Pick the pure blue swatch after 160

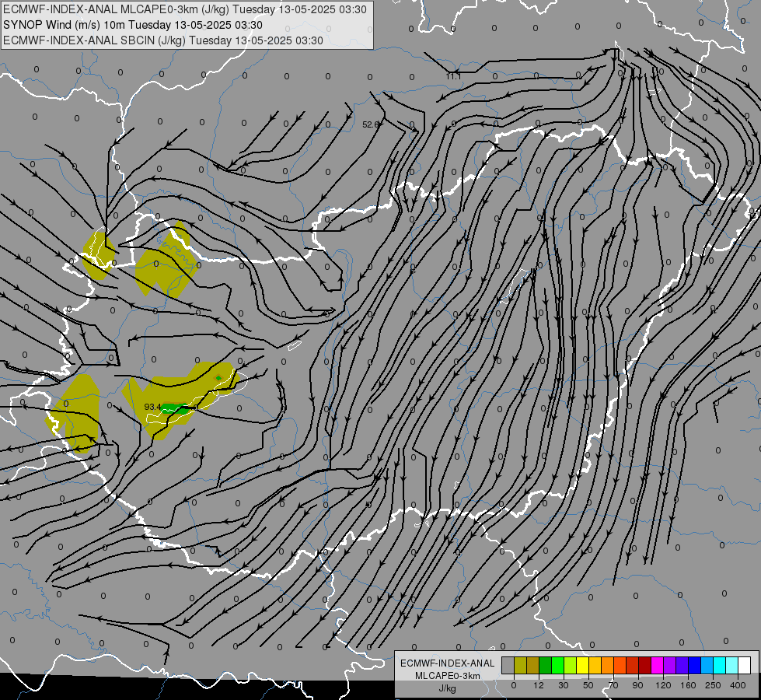click(695, 665)
